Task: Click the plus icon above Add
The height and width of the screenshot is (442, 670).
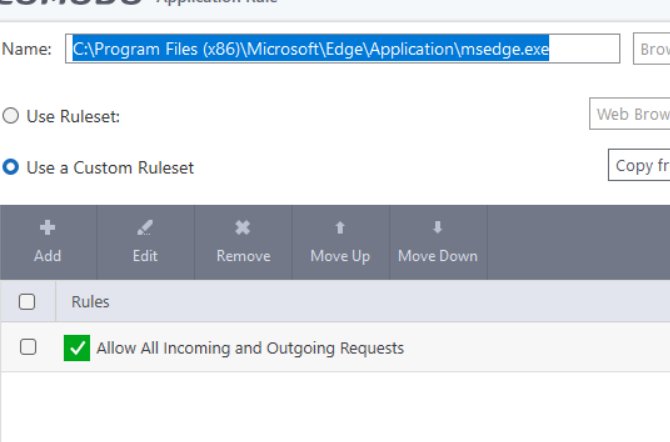Action: [47, 227]
